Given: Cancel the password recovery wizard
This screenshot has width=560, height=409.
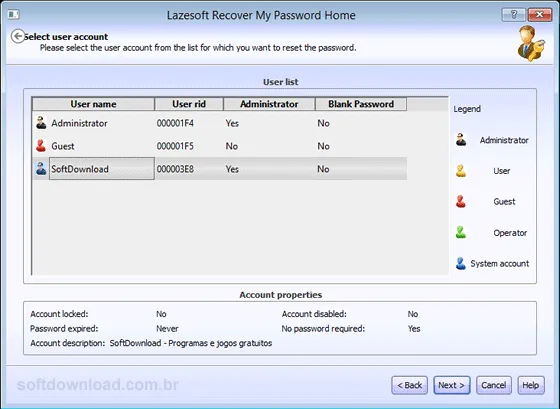Looking at the screenshot, I should pos(494,385).
